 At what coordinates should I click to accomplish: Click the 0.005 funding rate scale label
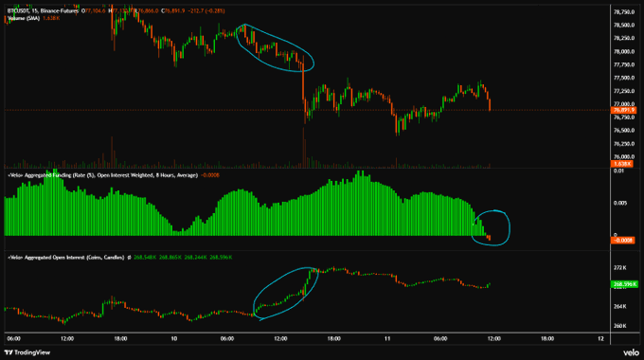point(619,203)
